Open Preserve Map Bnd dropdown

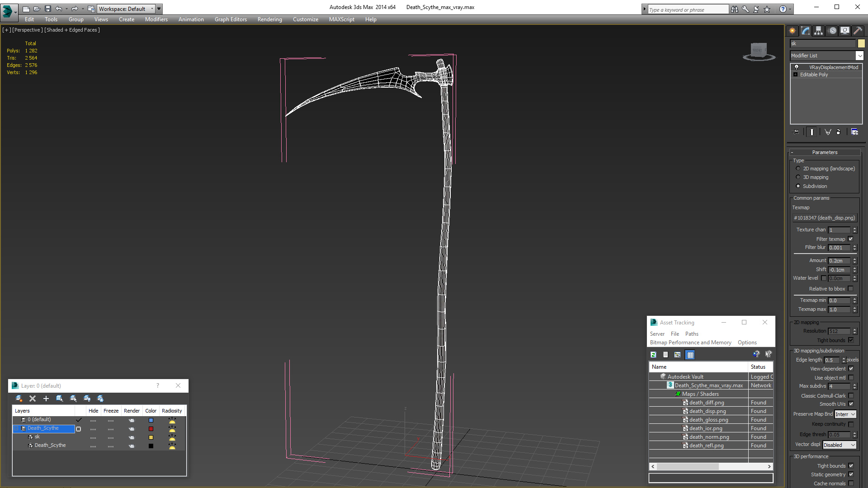click(x=845, y=414)
